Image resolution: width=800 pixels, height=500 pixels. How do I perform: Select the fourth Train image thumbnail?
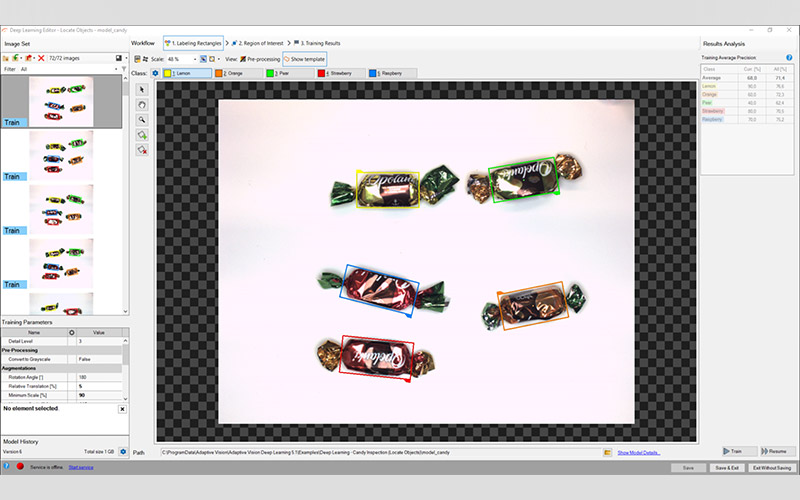click(x=61, y=264)
